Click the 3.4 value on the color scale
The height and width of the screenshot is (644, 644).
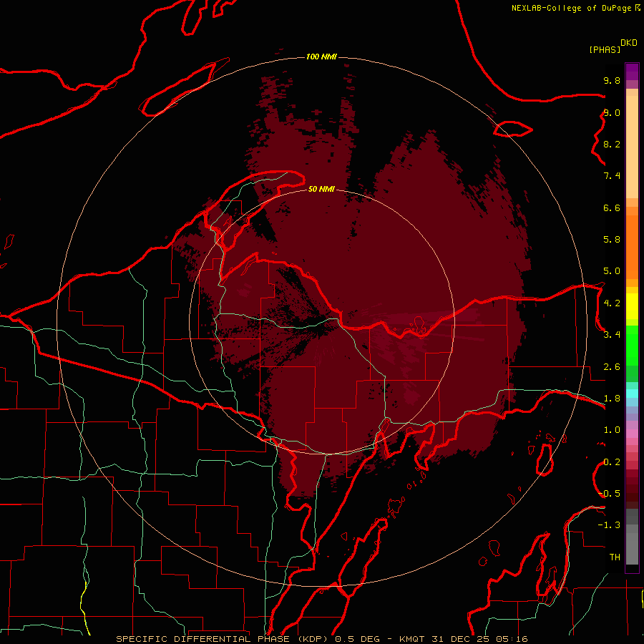[x=612, y=334]
